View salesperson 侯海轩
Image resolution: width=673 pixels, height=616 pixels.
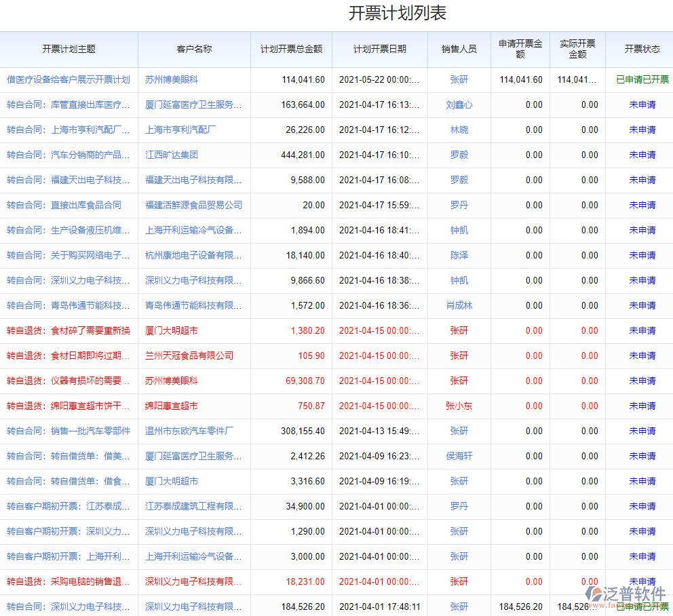[459, 456]
